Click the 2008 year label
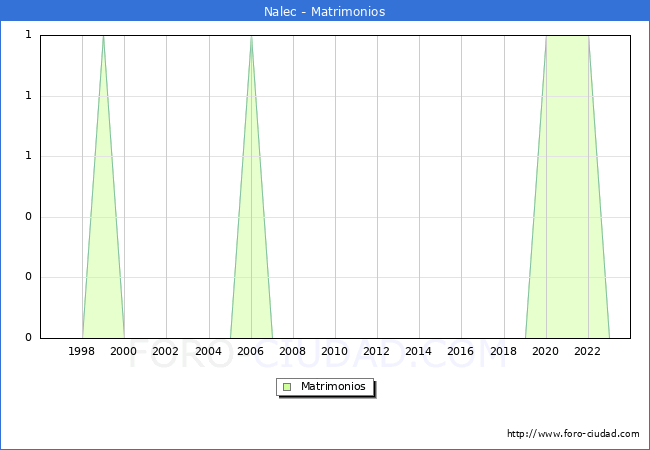Image resolution: width=650 pixels, height=450 pixels. tap(292, 352)
